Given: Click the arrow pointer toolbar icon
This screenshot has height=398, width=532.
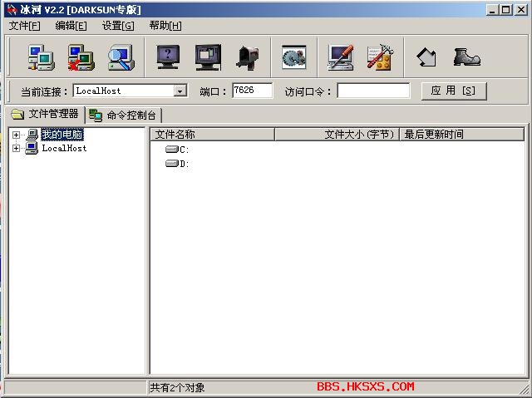Looking at the screenshot, I should point(426,57).
